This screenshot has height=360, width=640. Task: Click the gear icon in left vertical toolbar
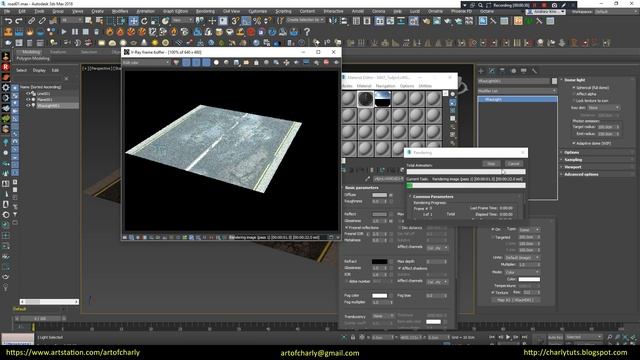[x=6, y=87]
